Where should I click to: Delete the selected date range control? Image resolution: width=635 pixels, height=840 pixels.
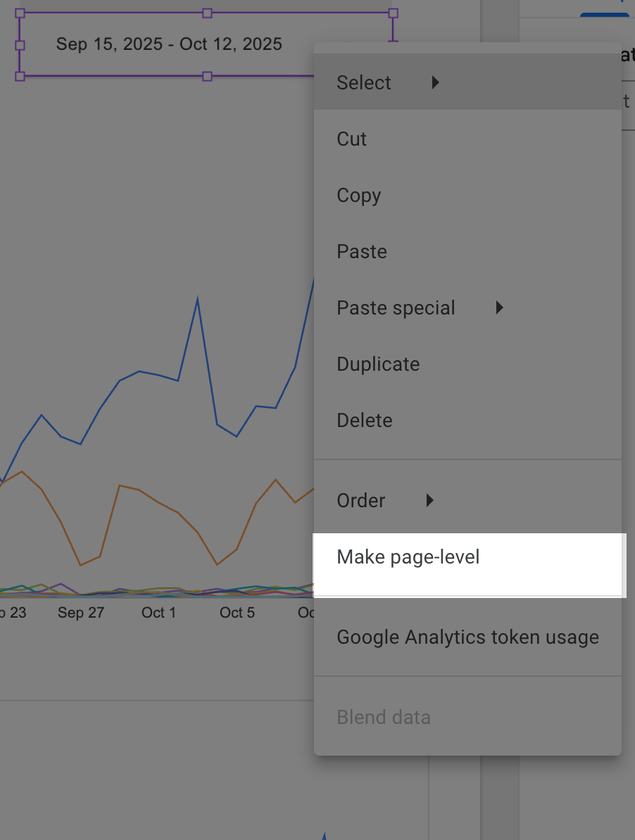tap(365, 420)
